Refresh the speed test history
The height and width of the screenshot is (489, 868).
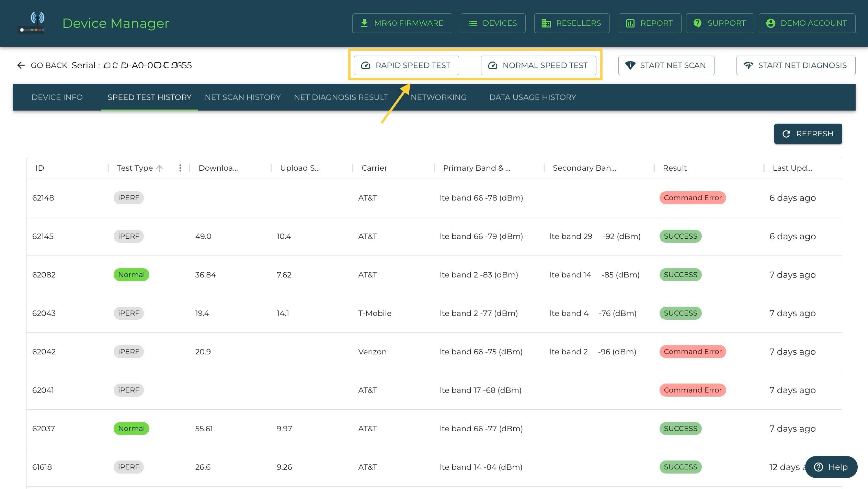[808, 134]
